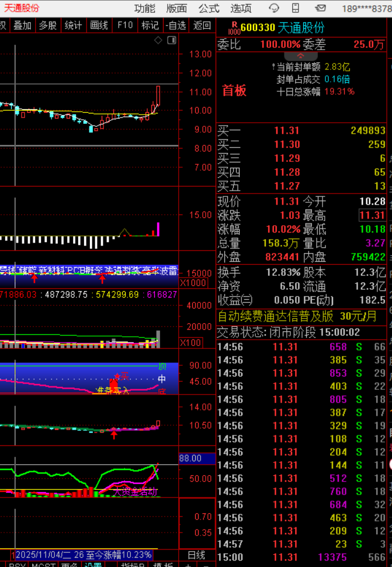Viewport: 392px width, 567px height.
Task: Click the account number 189****8378
Action: 367,9
